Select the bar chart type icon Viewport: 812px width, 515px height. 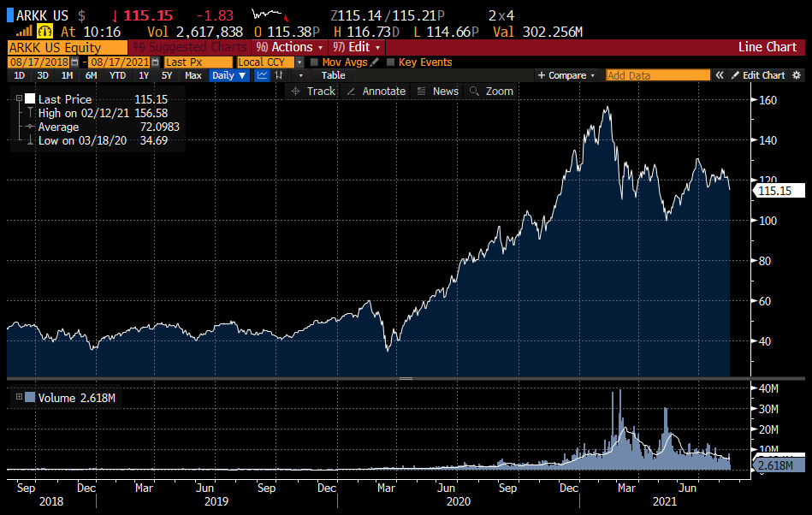tap(279, 75)
